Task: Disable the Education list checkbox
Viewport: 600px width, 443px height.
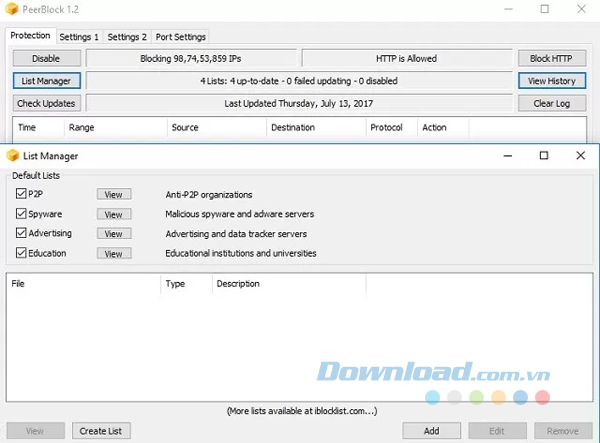Action: [x=21, y=254]
